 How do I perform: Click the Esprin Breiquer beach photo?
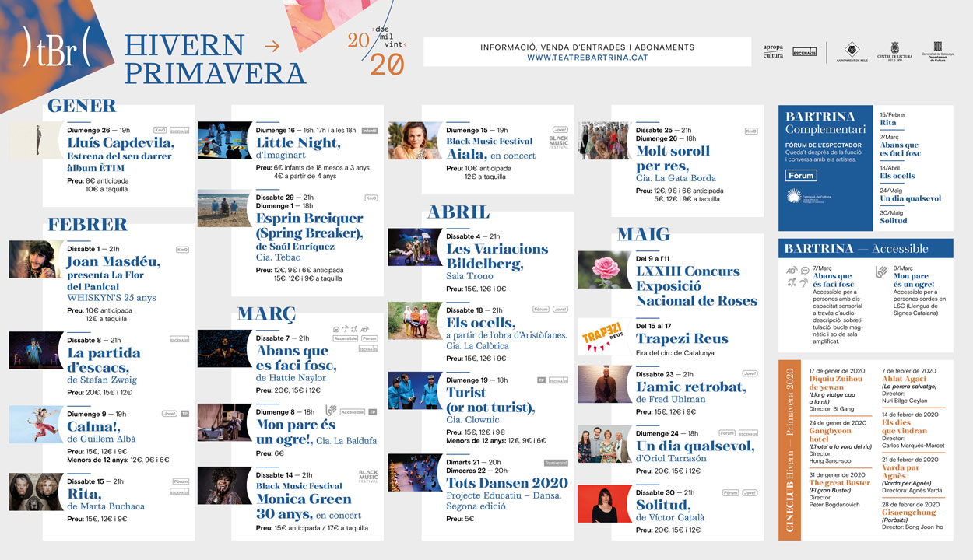(225, 208)
